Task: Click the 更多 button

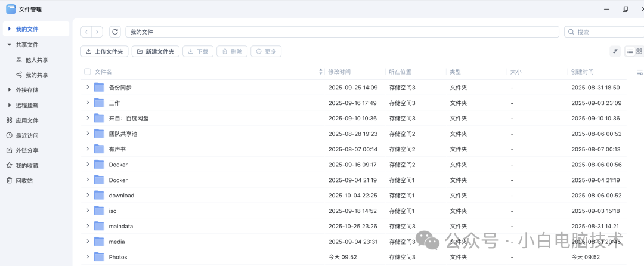Action: [266, 51]
